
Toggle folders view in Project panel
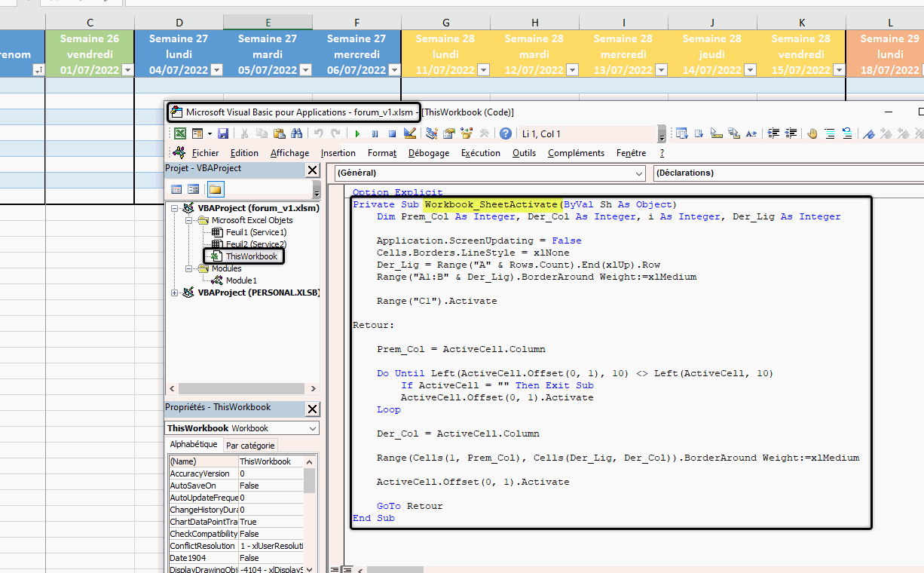click(216, 189)
